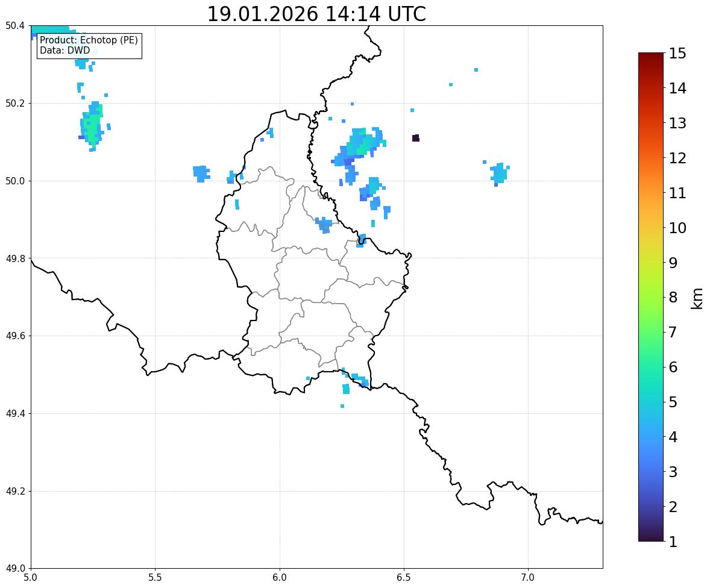Viewport: 710px width, 588px height.
Task: Click the latitude axis label '49.0'
Action: pos(14,569)
